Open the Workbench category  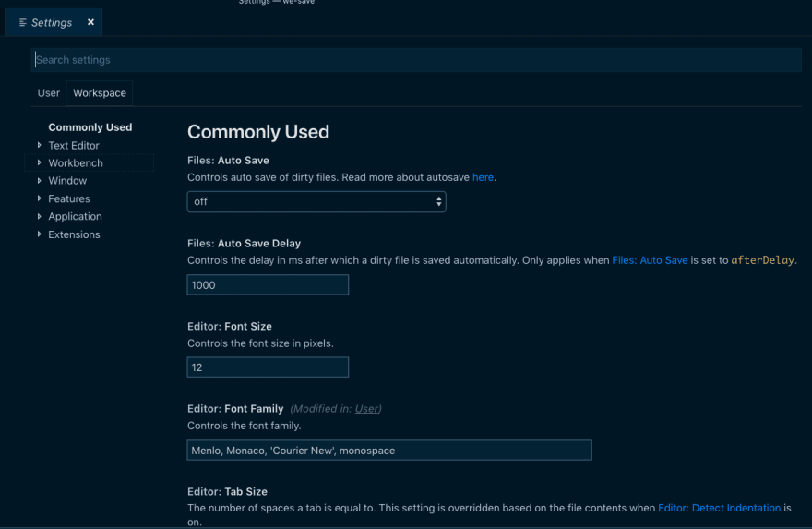(x=76, y=162)
